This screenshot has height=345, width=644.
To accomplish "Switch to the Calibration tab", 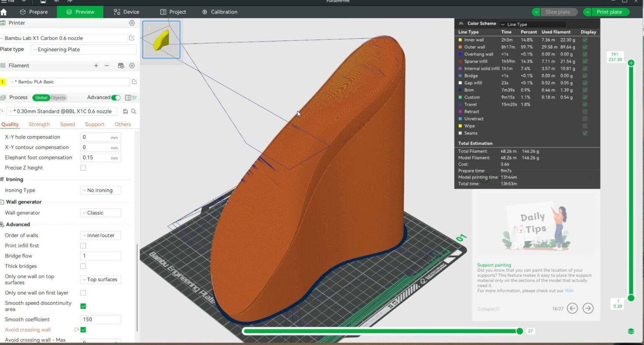I will coord(220,12).
